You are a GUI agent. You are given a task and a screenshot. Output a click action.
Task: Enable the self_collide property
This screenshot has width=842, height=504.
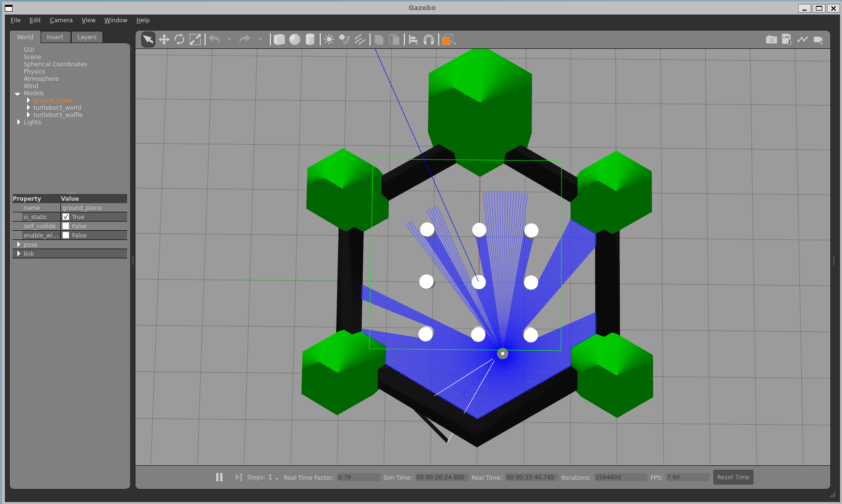[x=66, y=226]
